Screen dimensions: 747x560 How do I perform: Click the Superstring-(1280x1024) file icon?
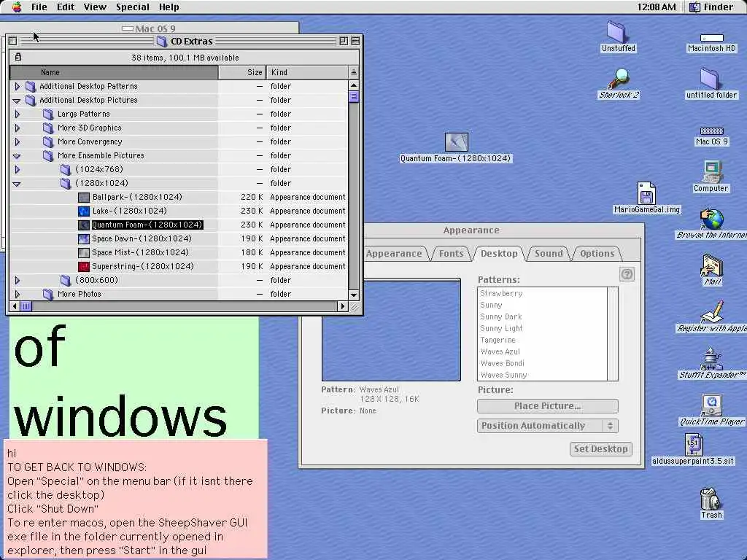coord(84,266)
